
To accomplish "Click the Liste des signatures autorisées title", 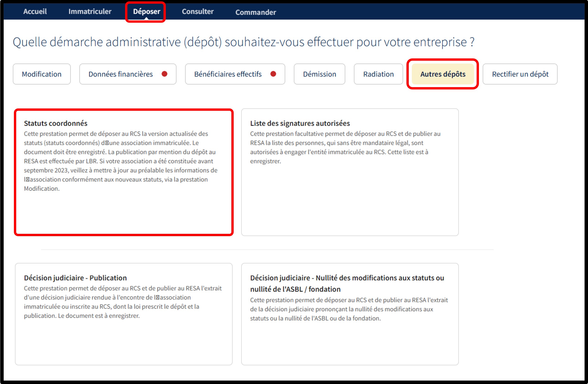I will point(300,123).
